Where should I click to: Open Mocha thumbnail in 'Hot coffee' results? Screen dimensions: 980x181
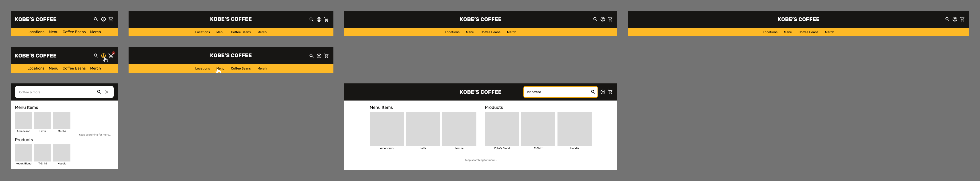pyautogui.click(x=459, y=129)
